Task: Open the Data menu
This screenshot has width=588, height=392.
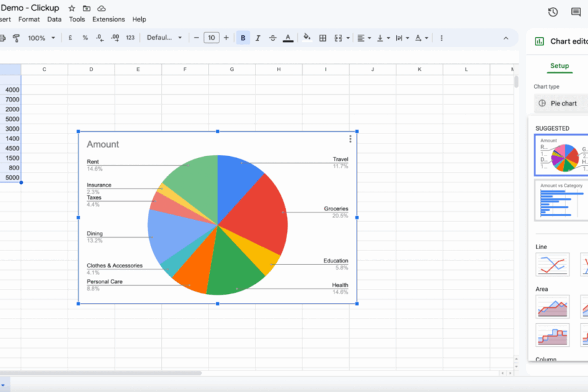Action: [54, 19]
